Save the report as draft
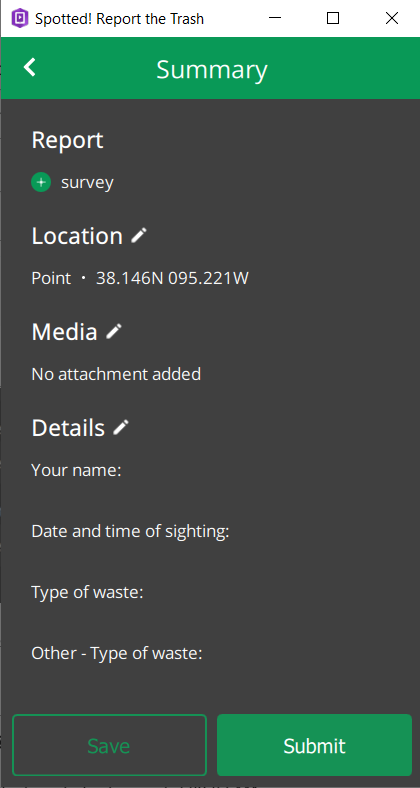 [x=110, y=745]
